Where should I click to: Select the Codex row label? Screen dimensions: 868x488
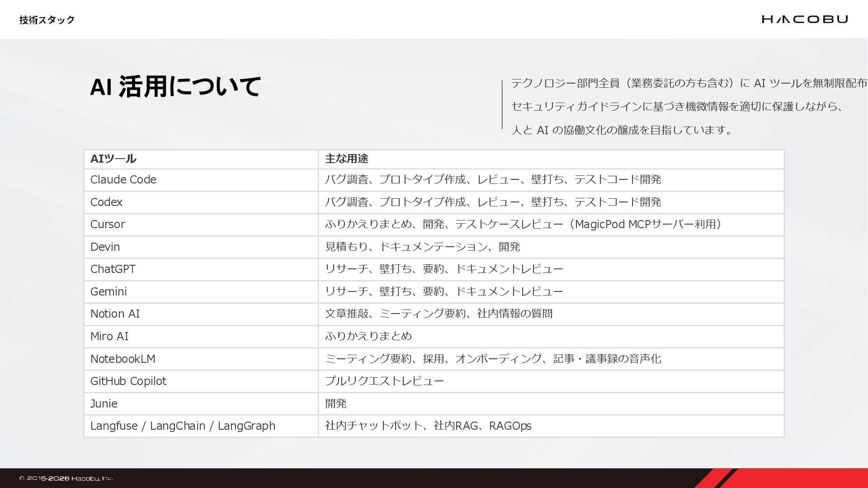coord(107,202)
